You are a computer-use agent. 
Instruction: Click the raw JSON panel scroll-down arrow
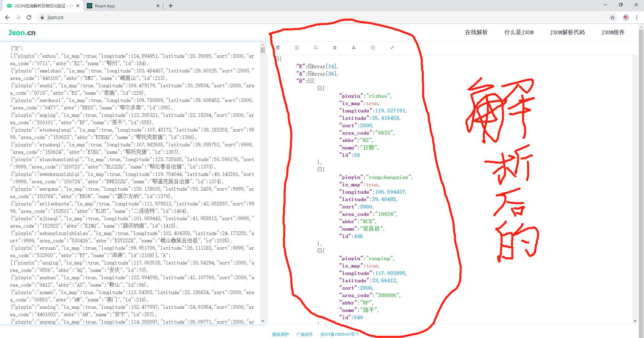pyautogui.click(x=263, y=321)
